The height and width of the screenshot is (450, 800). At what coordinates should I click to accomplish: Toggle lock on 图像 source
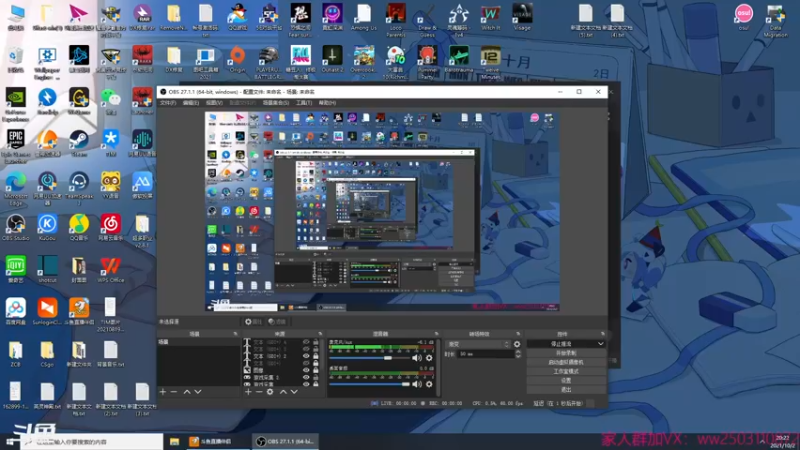pyautogui.click(x=316, y=370)
